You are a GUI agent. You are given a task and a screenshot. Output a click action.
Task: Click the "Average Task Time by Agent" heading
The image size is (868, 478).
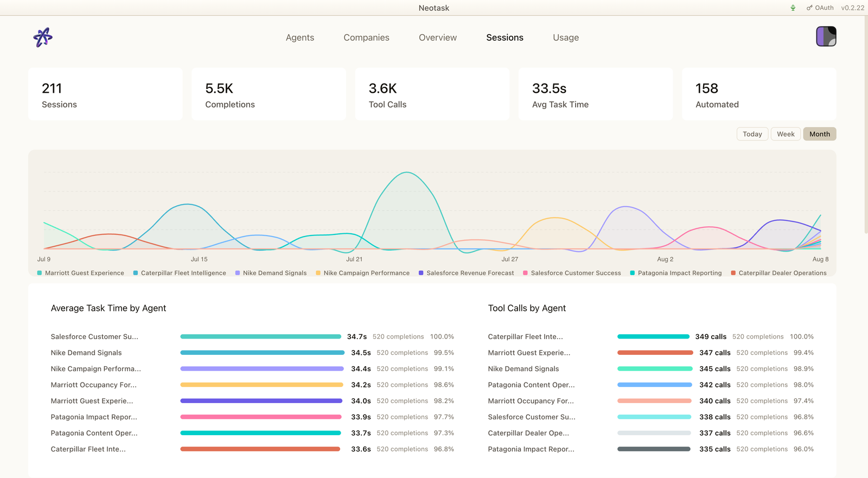108,308
